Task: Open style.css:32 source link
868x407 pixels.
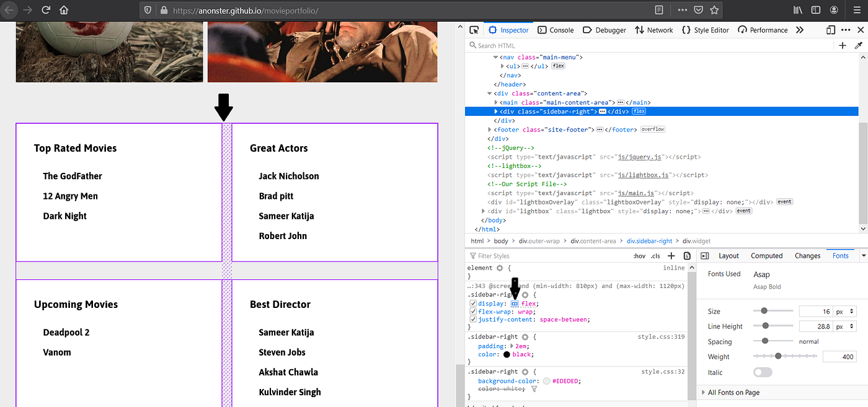Action: pos(663,372)
